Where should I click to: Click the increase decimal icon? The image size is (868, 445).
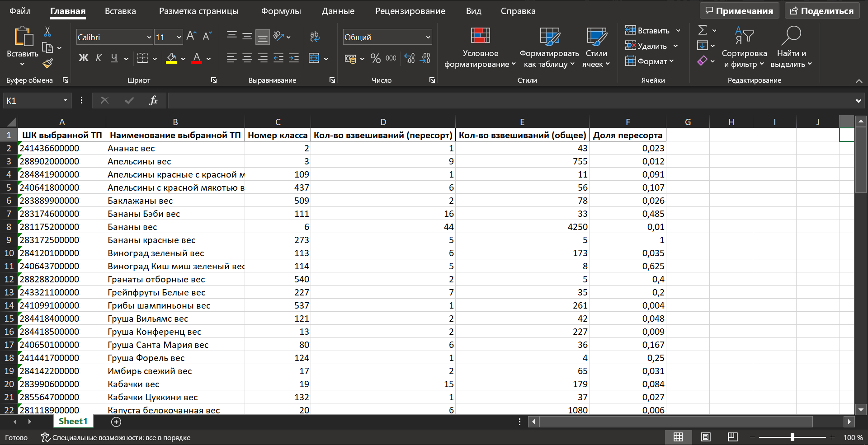click(x=410, y=58)
